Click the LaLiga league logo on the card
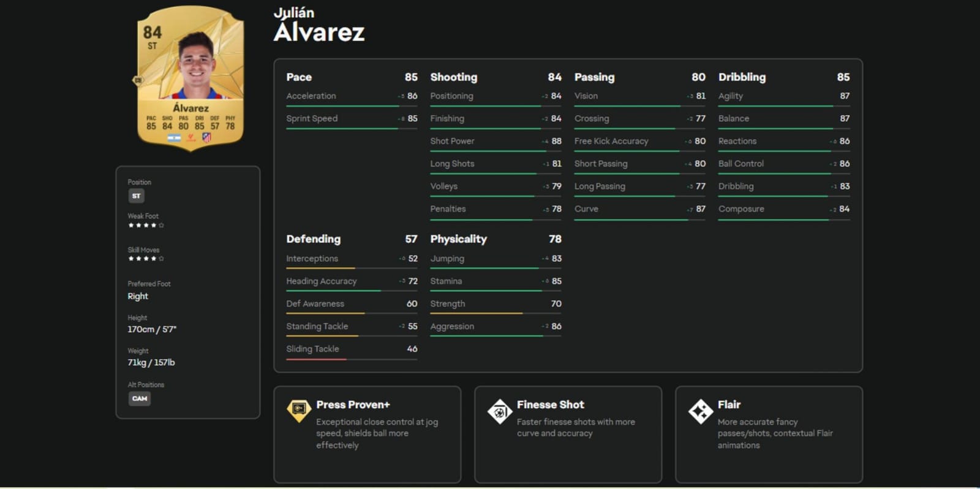 190,138
